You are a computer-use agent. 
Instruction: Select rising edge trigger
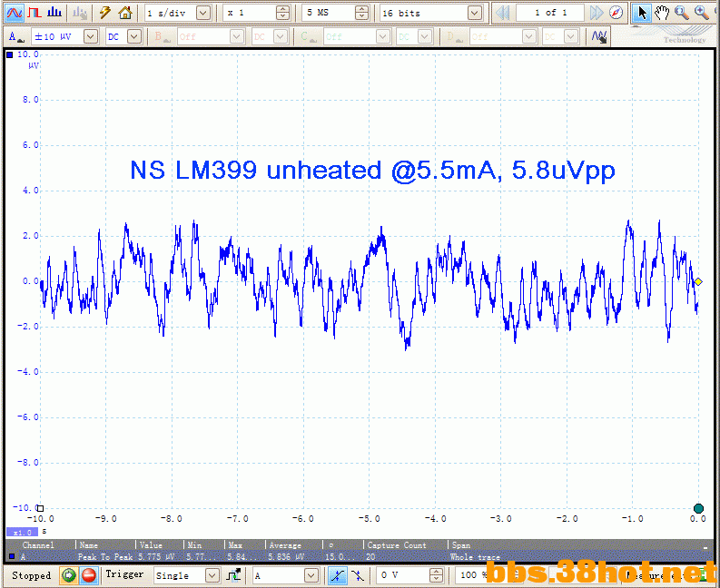point(338,575)
